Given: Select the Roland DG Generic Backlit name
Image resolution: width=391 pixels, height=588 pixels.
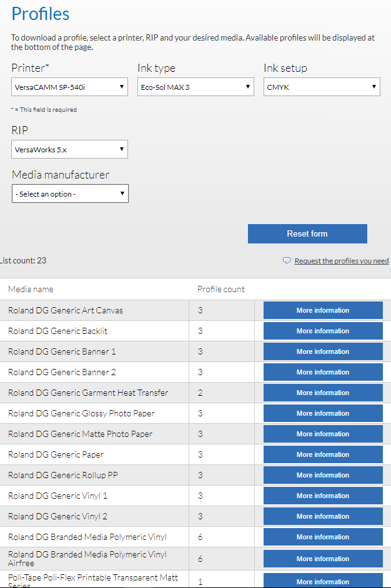Looking at the screenshot, I should (x=58, y=331).
